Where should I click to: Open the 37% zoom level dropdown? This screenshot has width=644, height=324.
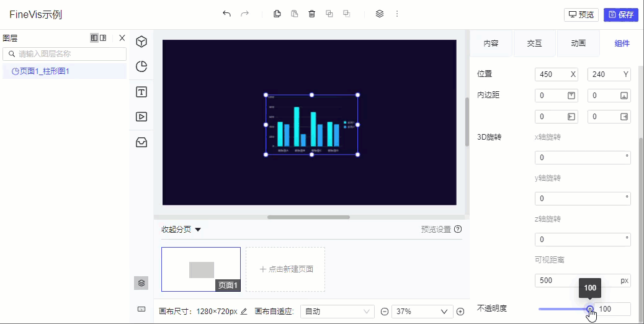423,311
